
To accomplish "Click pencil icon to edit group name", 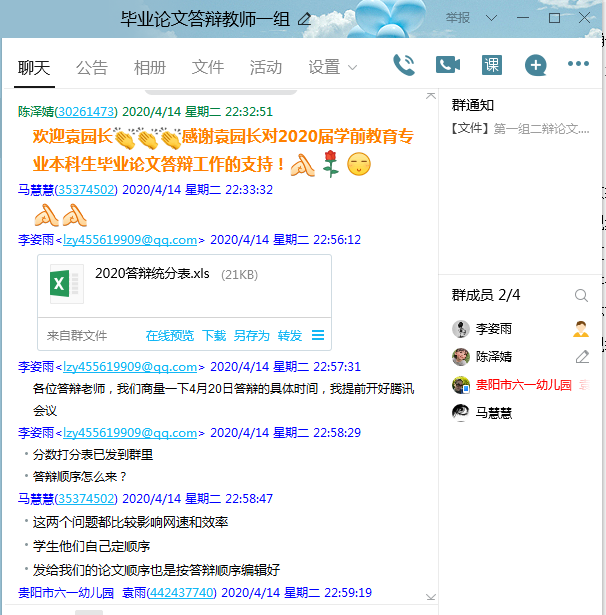I will [x=304, y=19].
